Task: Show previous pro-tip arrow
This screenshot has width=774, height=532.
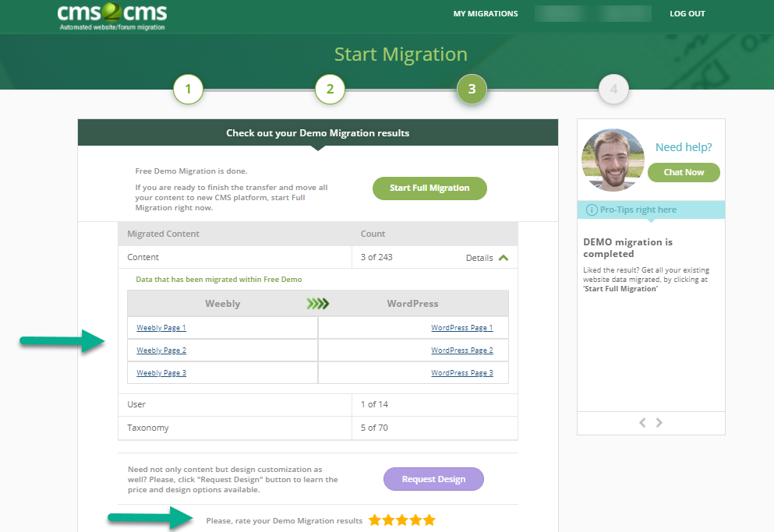Action: [x=642, y=422]
